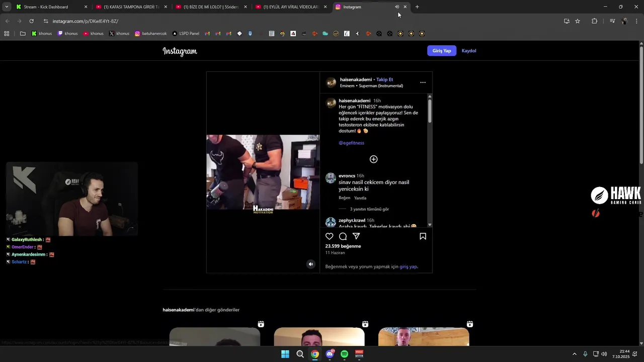Like evroncs comment with Beğen

pyautogui.click(x=344, y=198)
